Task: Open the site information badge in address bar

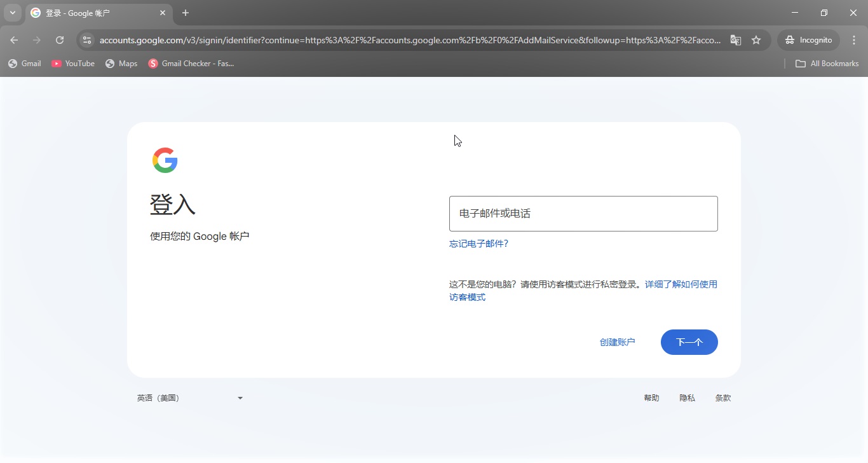Action: click(86, 39)
